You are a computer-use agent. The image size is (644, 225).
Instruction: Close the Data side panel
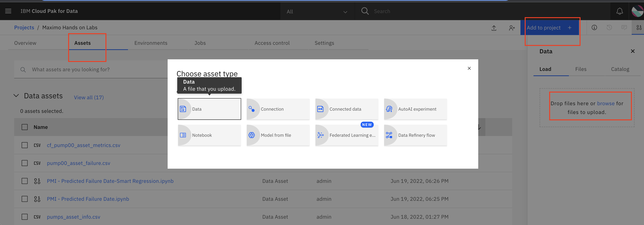632,51
